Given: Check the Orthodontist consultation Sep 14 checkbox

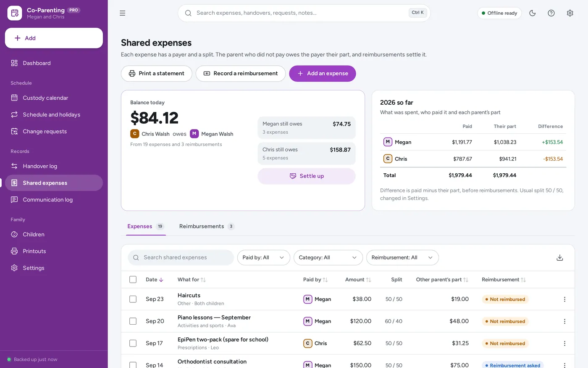Looking at the screenshot, I should [133, 365].
